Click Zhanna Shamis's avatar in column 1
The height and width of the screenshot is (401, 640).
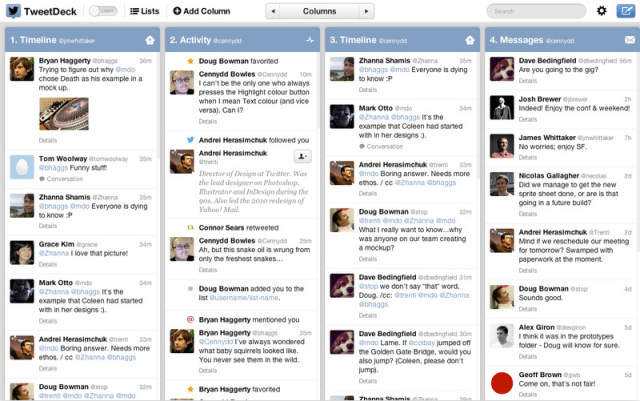(22, 205)
